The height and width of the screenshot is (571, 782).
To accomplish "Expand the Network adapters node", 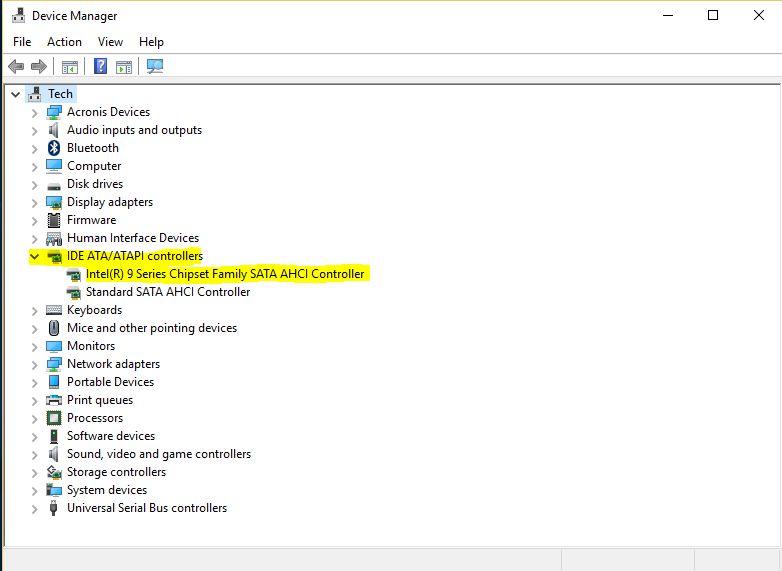I will coord(35,364).
